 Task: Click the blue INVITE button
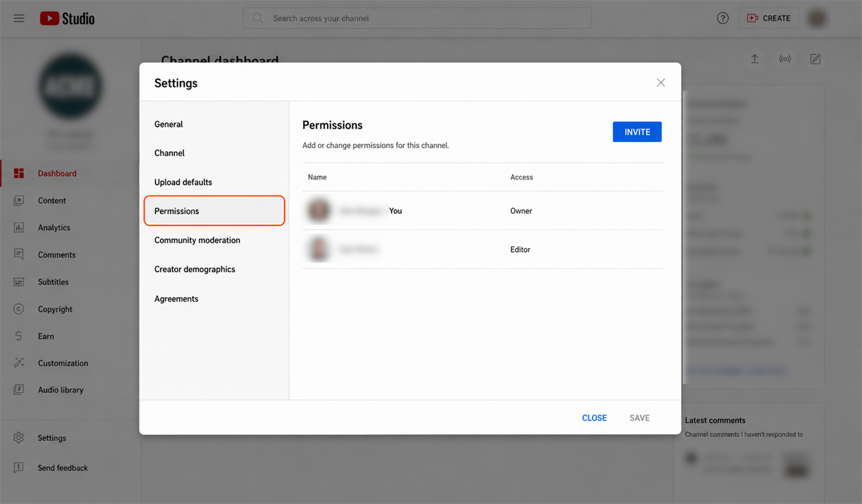coord(637,132)
